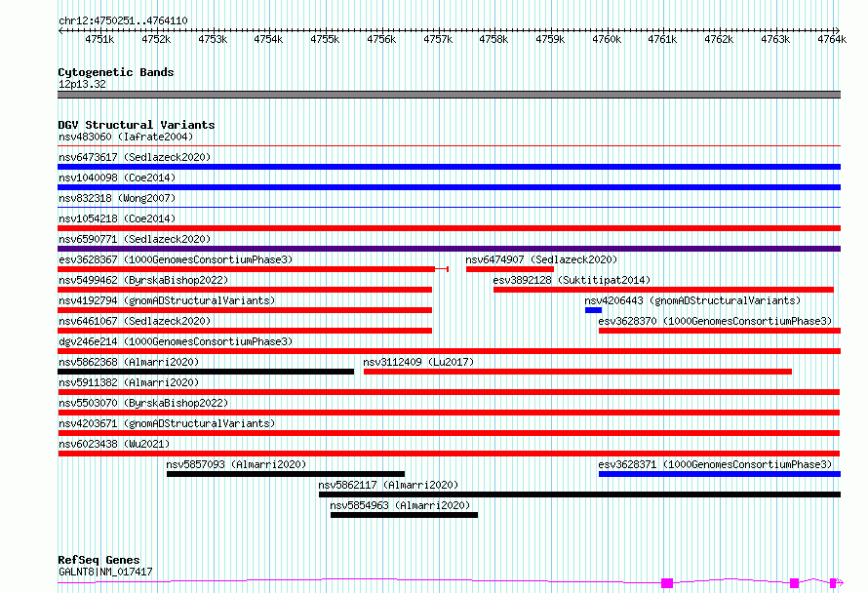Viewport: 868px width, 593px height.
Task: Open variant nsv5911382 (Almarri2020)
Action: point(129,382)
